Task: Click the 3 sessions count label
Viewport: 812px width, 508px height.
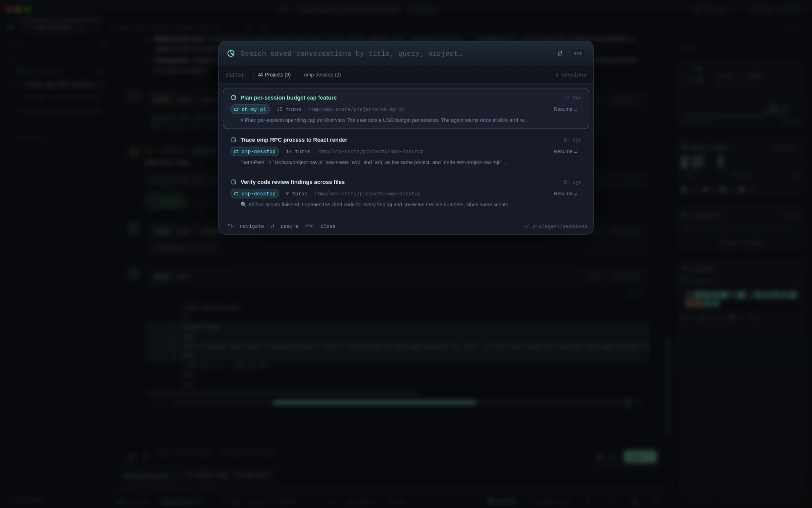Action: pyautogui.click(x=570, y=75)
